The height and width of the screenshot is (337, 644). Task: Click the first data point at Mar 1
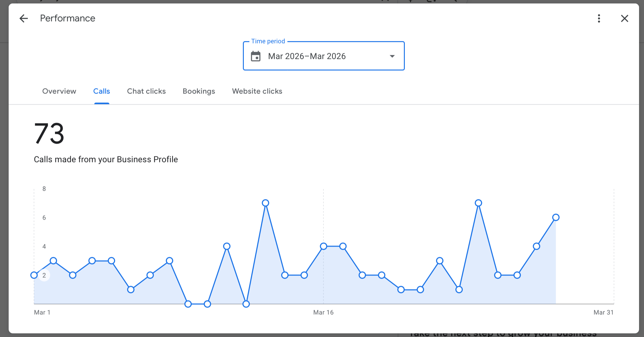click(x=34, y=275)
